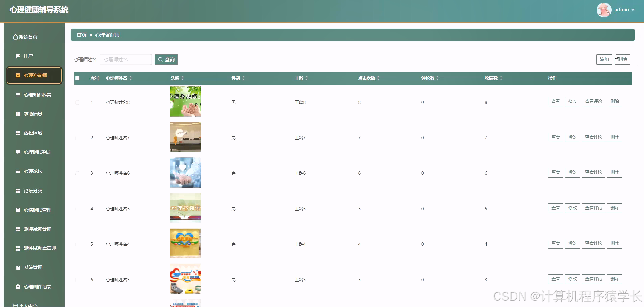Click the magnifier icon in 查询 button

161,60
